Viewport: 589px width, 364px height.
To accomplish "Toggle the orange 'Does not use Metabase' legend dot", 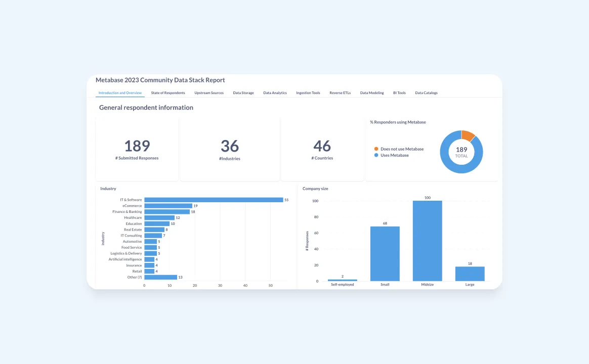I will pos(376,149).
